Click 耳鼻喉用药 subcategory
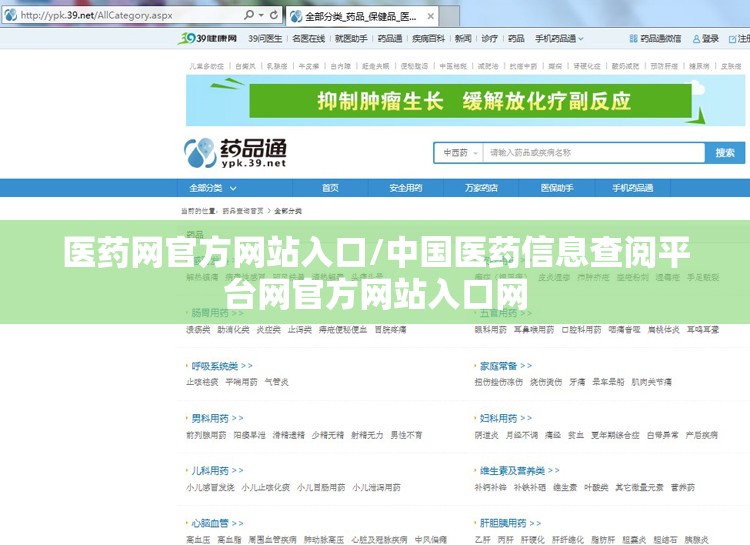750x545 pixels. (534, 330)
